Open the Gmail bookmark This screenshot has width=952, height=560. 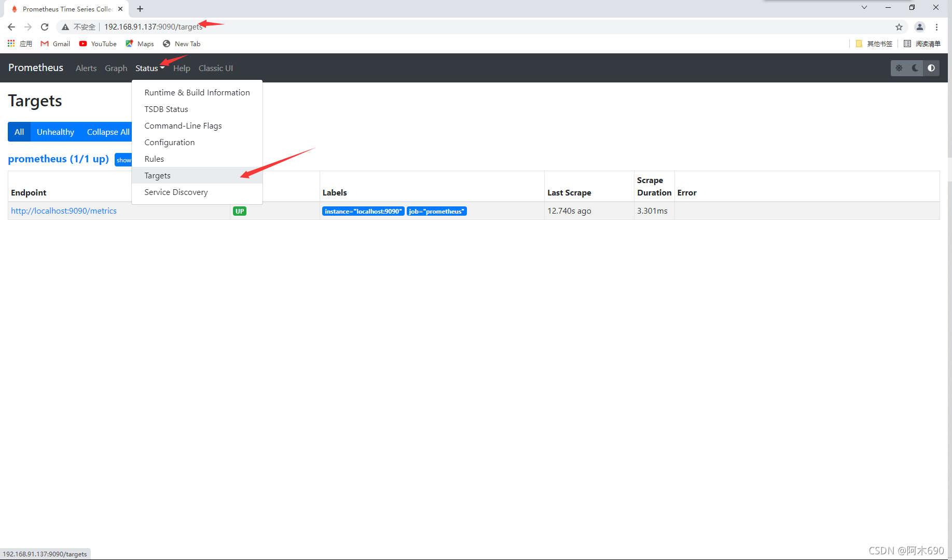tap(56, 44)
